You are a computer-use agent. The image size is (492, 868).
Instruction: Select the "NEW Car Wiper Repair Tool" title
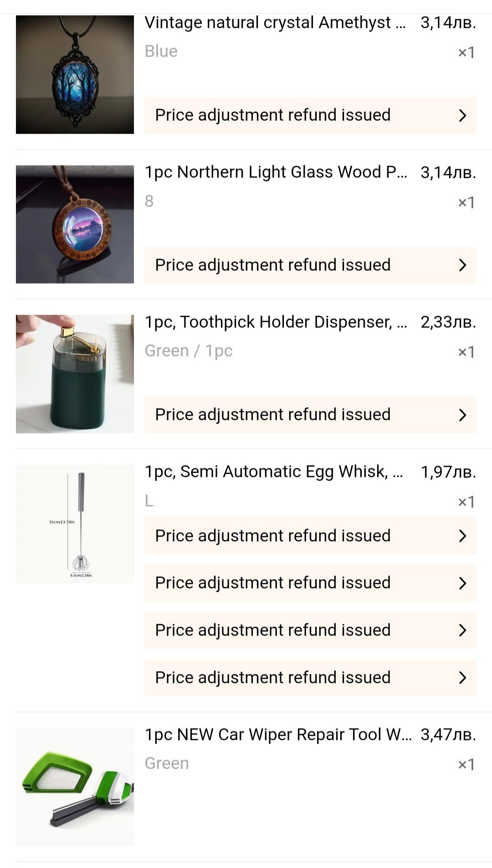277,734
